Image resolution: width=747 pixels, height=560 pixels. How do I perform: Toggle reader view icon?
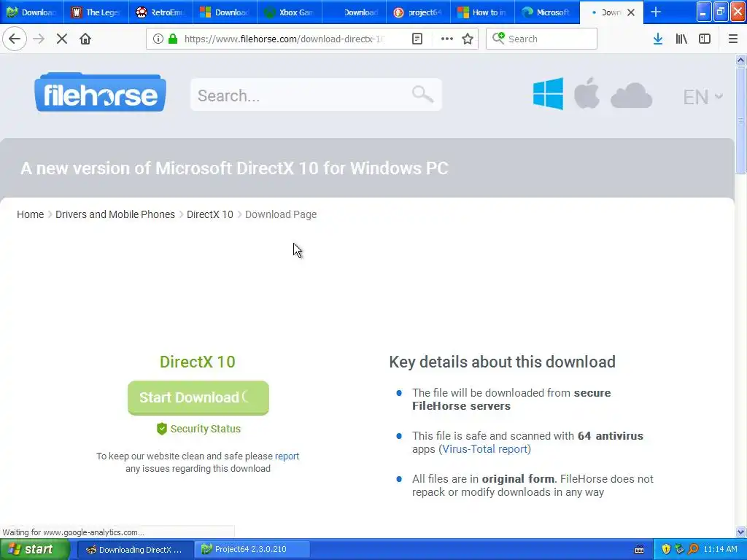point(417,39)
